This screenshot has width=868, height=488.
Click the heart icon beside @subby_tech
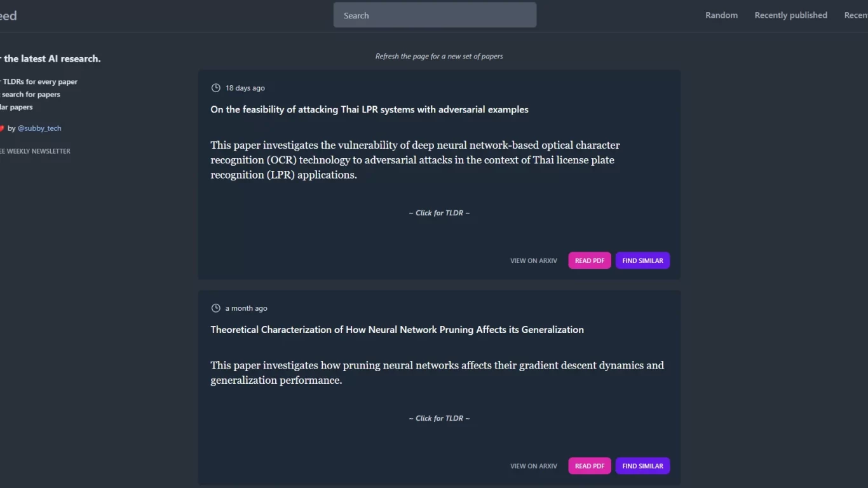pos(2,128)
